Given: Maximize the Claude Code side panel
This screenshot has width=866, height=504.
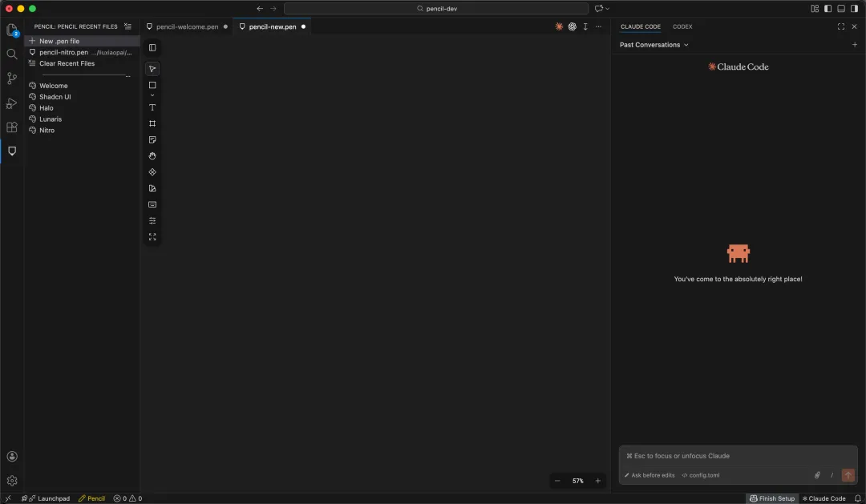Looking at the screenshot, I should click(x=840, y=26).
